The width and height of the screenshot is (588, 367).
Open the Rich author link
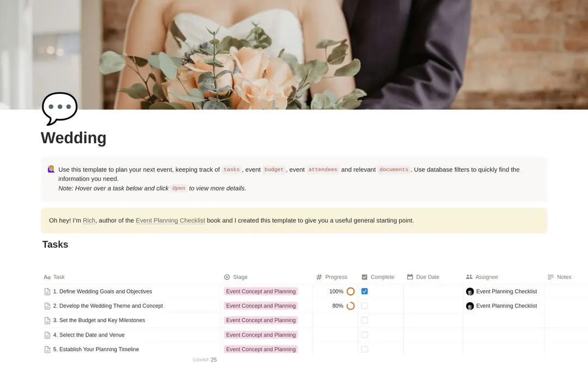[x=89, y=221]
